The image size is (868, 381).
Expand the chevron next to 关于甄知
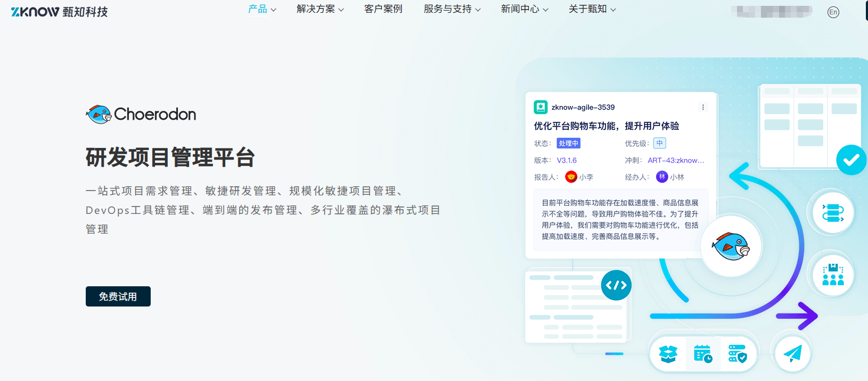pos(613,10)
